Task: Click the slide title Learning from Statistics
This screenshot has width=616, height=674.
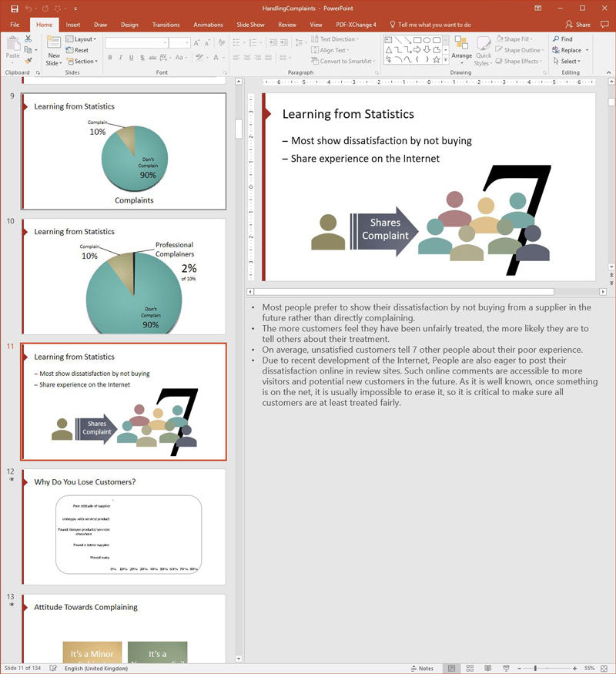Action: pos(348,114)
